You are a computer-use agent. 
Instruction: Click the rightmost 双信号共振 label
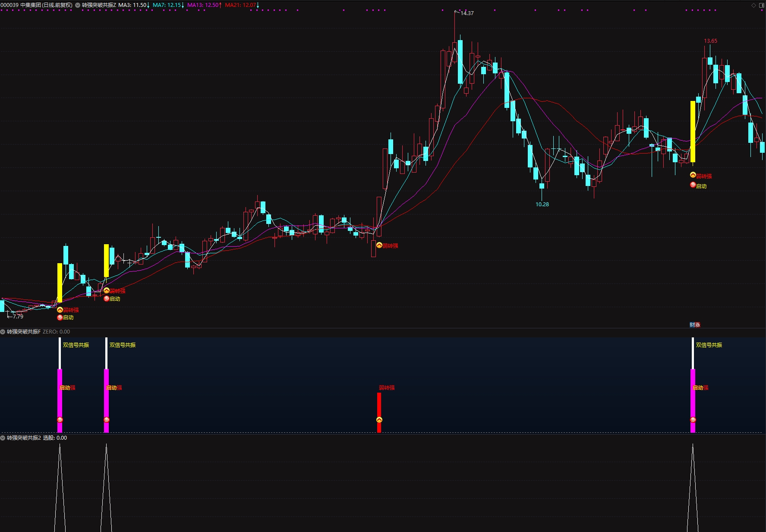[709, 345]
